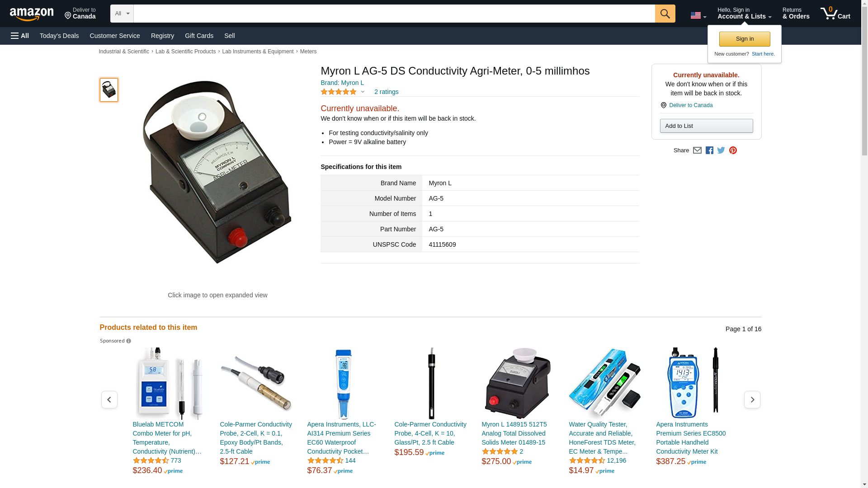Expand the star ratings breakdown arrow

[363, 92]
